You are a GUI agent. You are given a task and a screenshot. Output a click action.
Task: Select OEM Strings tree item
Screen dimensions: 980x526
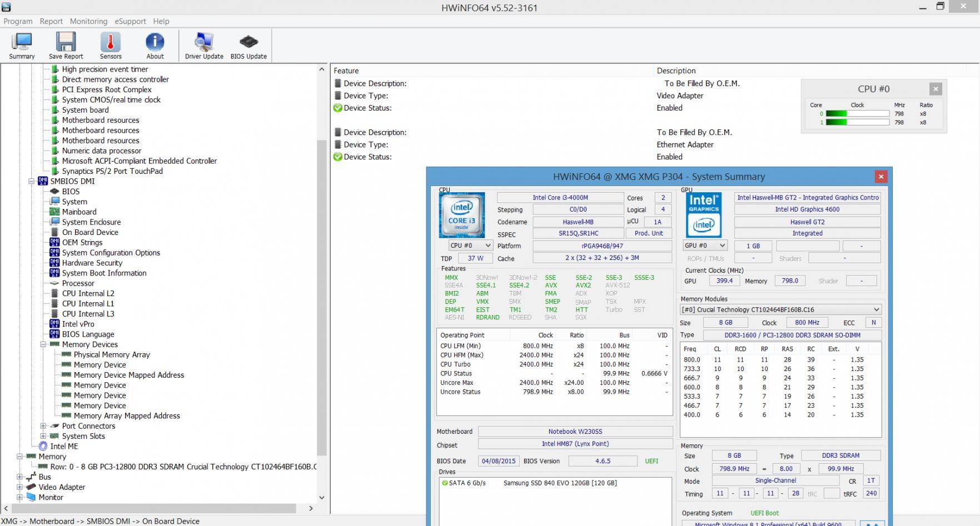click(82, 242)
